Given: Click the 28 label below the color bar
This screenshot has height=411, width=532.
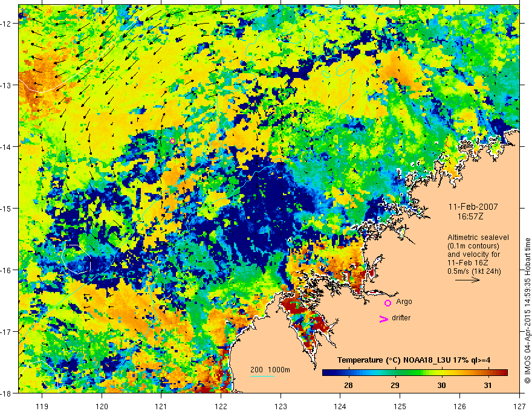Looking at the screenshot, I should tap(348, 386).
